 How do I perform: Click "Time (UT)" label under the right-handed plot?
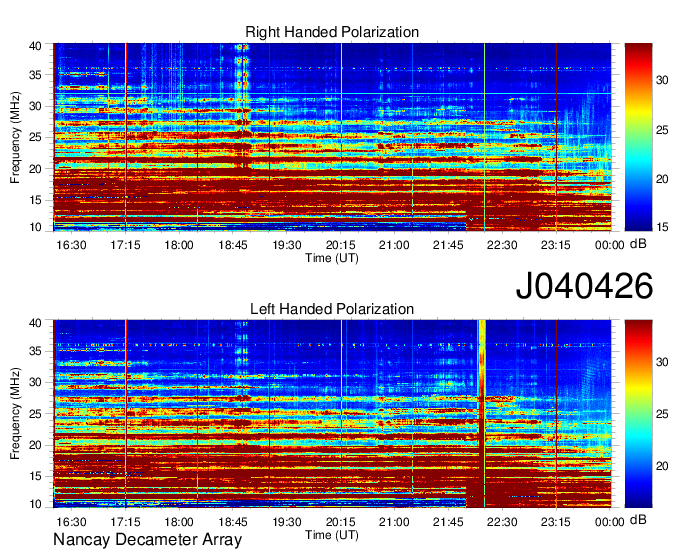(x=332, y=258)
